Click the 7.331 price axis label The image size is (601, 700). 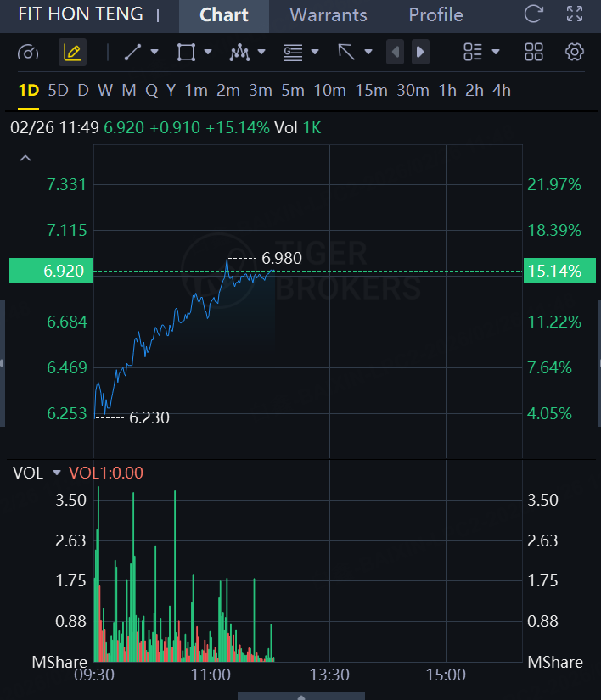coord(66,184)
